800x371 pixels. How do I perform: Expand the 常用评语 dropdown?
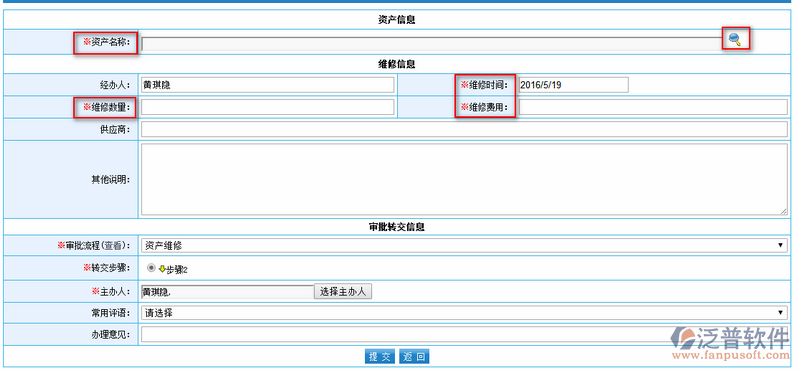click(x=464, y=313)
